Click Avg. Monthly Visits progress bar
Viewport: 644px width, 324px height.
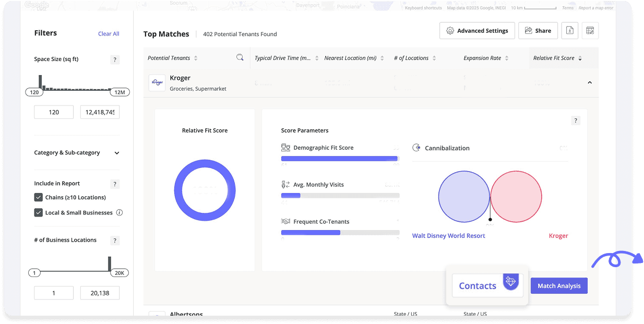tap(340, 196)
